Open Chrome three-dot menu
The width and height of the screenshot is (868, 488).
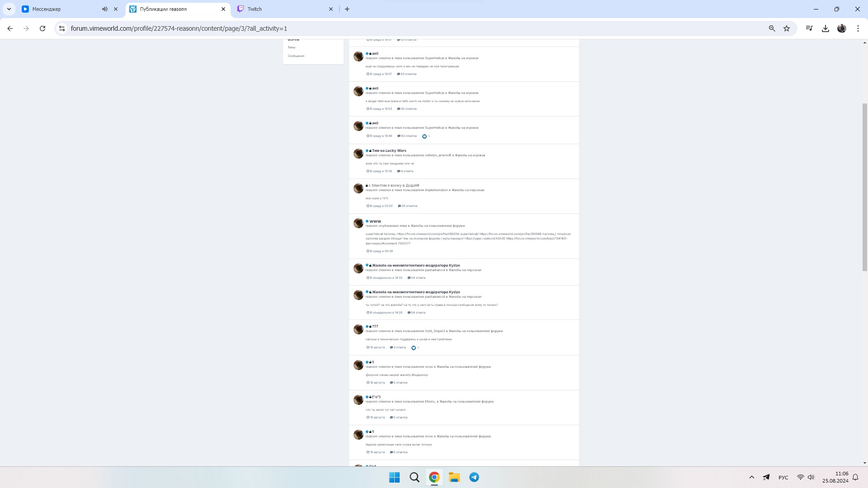click(x=858, y=28)
